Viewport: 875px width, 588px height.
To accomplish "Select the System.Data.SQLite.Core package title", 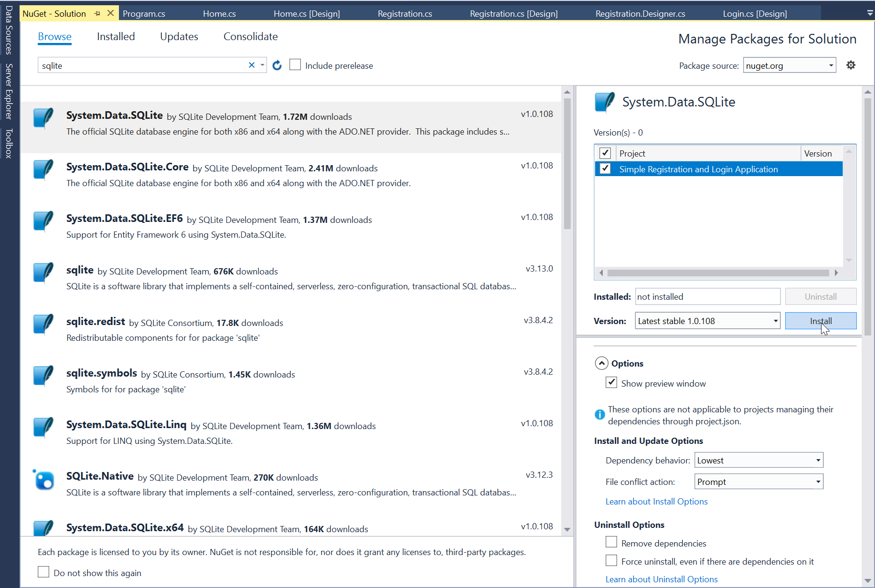I will click(127, 167).
